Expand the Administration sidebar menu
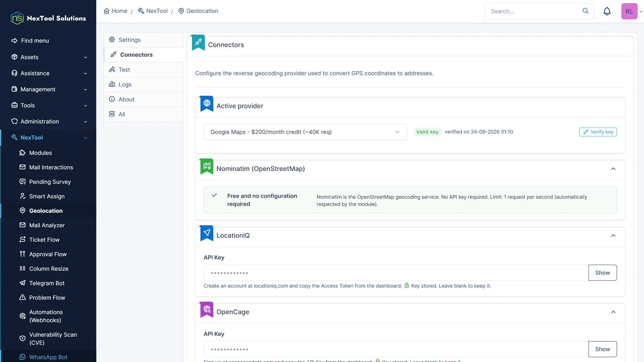Screen dimensions: 644x362 click(x=48, y=121)
